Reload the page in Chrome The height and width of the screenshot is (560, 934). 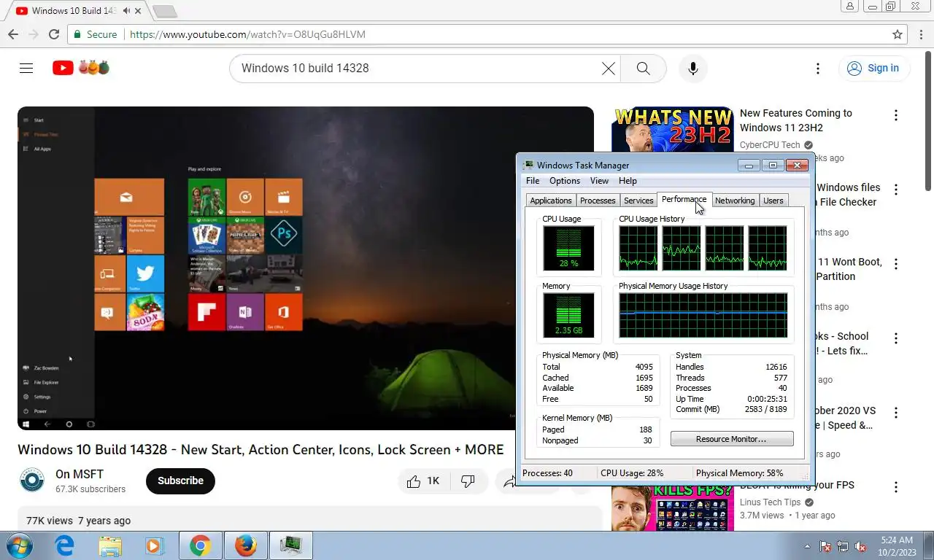tap(53, 34)
